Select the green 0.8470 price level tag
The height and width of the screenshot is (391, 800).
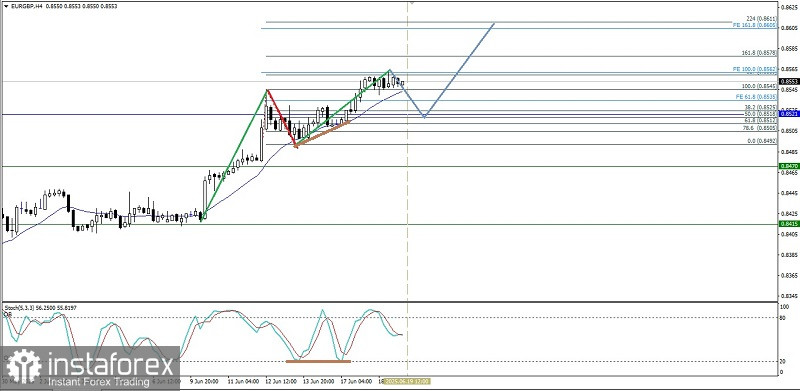(789, 166)
